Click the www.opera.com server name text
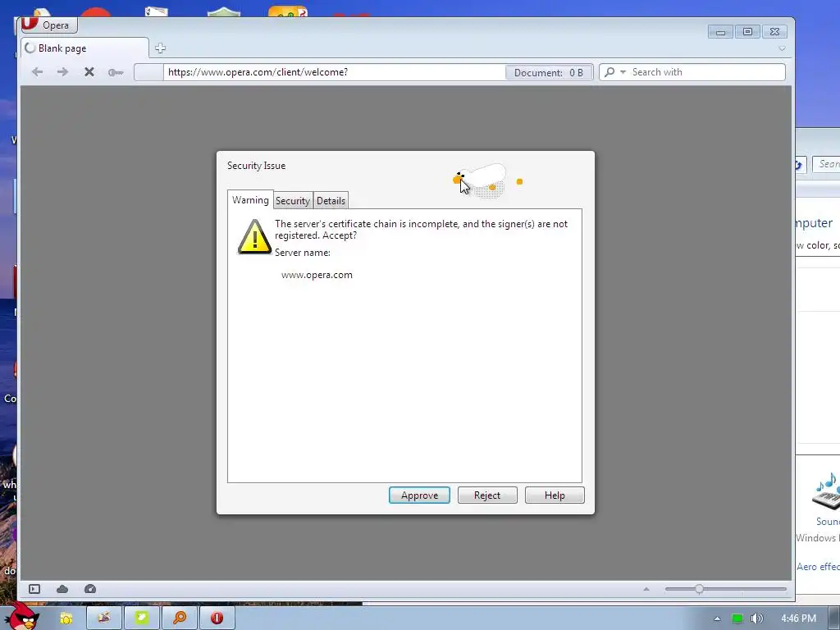 coord(317,275)
